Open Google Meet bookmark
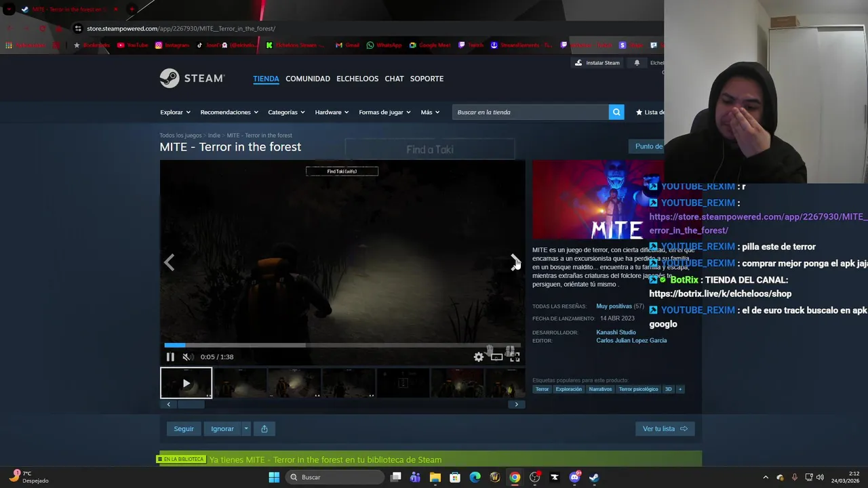This screenshot has width=868, height=488. pos(430,45)
